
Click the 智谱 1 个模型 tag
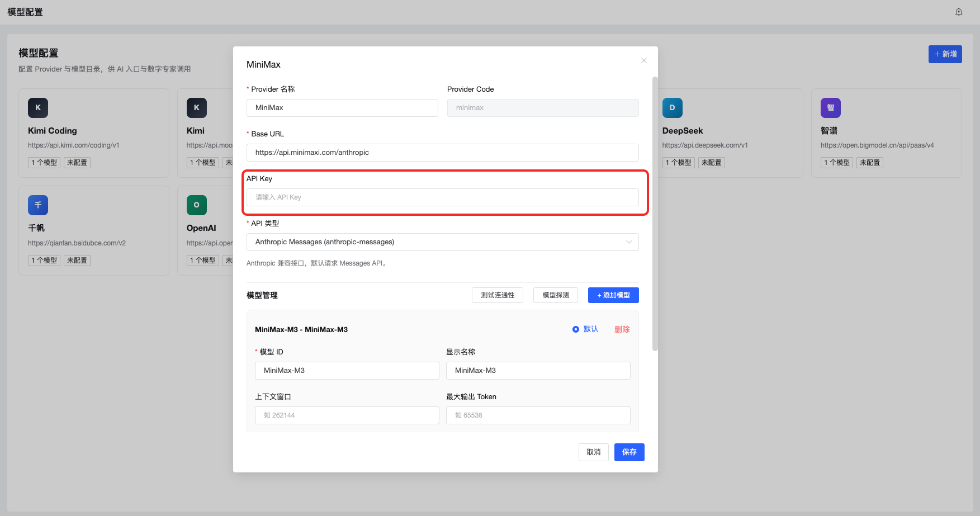coord(837,163)
